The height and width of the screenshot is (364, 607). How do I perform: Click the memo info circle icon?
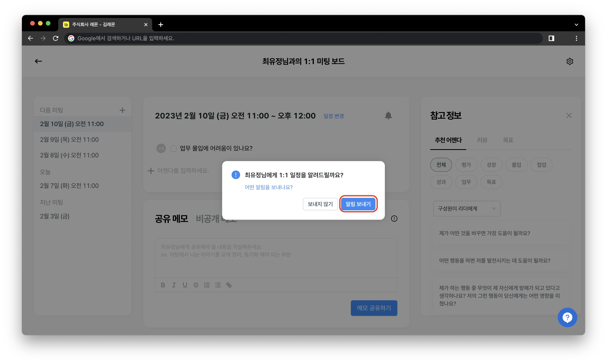(x=394, y=219)
